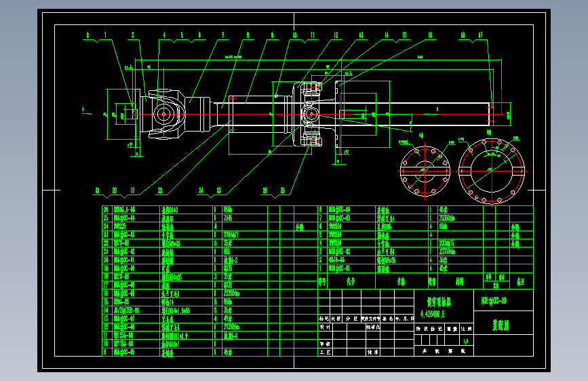Select the 分区 revision column header

click(x=351, y=319)
